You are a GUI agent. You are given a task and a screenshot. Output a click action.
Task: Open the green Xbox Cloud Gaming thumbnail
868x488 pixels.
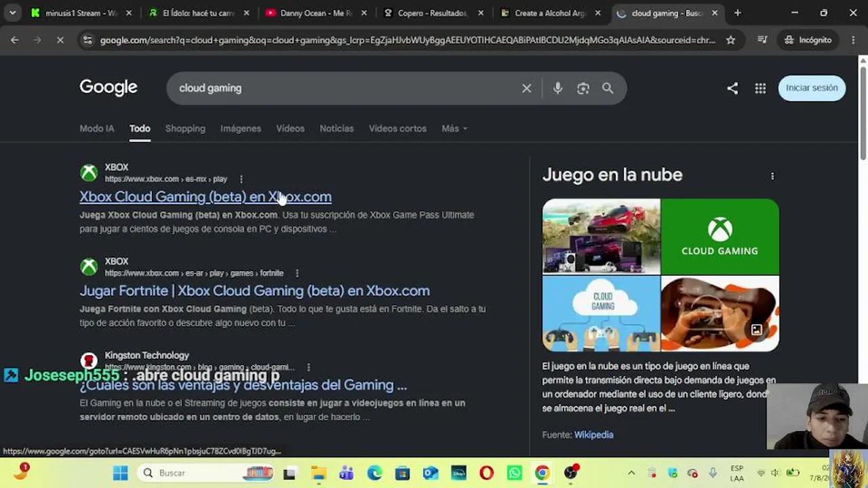tap(720, 236)
